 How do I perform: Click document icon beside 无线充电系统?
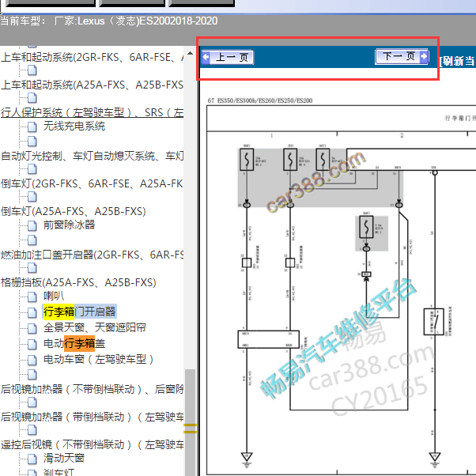pos(32,127)
